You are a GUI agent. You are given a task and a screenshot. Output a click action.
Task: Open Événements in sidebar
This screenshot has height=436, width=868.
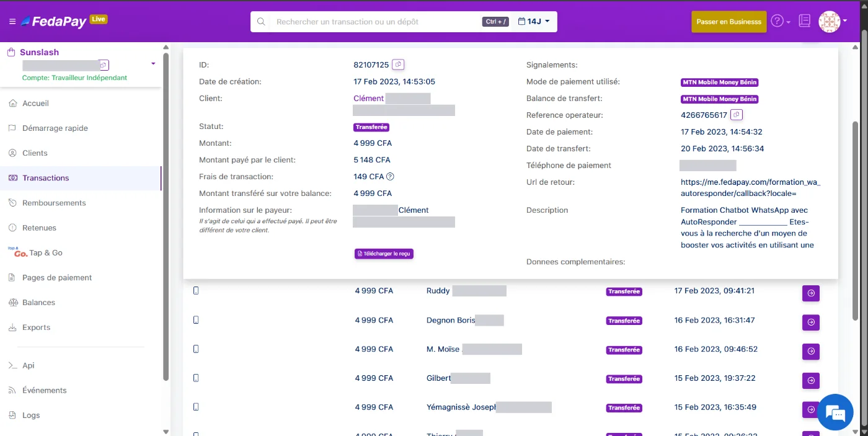click(x=45, y=390)
